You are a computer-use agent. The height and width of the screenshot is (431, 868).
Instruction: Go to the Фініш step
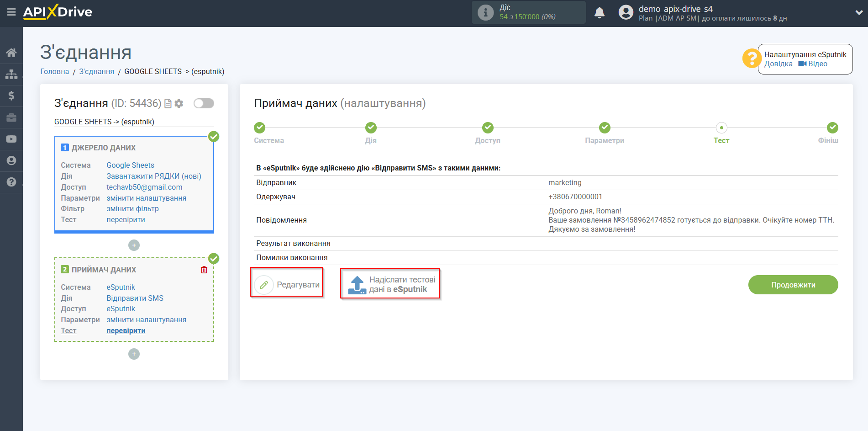[828, 133]
